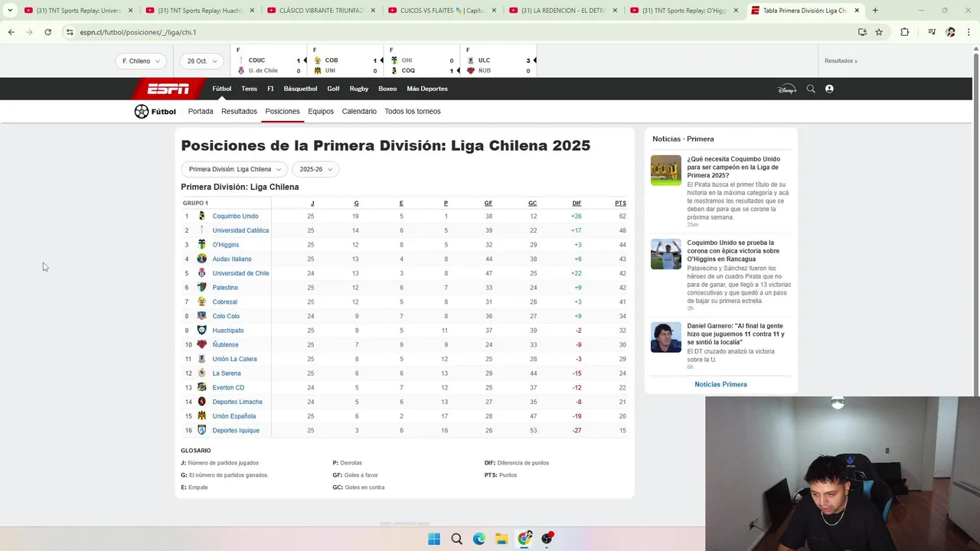Open the Coquimbo Unido campeón news thumbnail
980x551 pixels.
666,171
